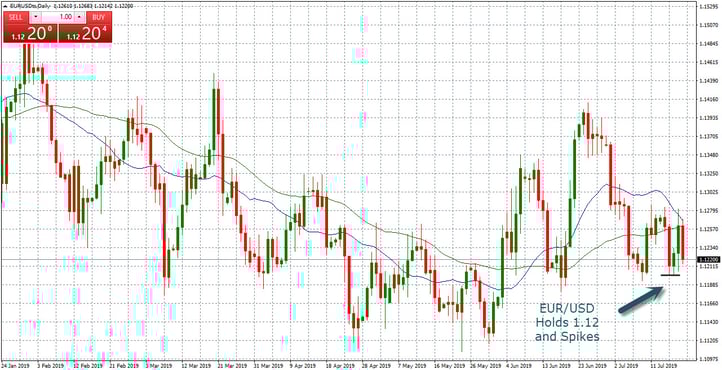The height and width of the screenshot is (370, 722).
Task: Click the EURUSDm,Daily chart title text
Action: click(29, 6)
